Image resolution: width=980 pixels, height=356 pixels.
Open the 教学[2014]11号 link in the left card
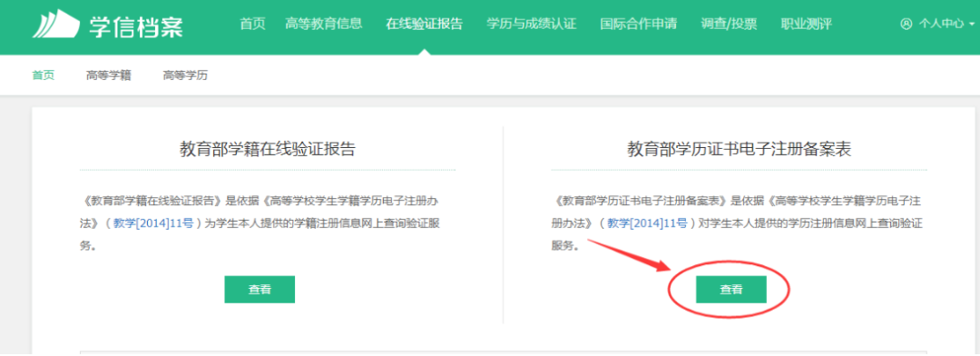(x=154, y=223)
